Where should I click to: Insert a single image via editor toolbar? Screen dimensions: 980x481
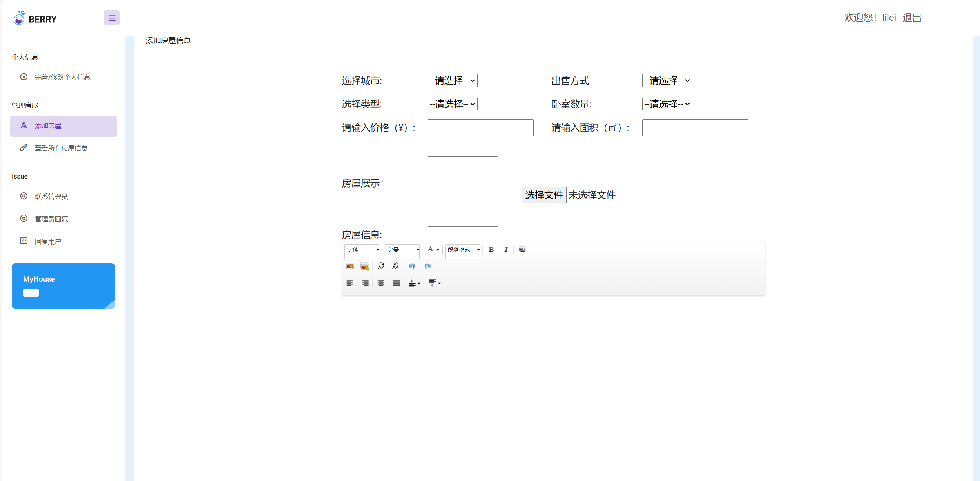pos(350,266)
